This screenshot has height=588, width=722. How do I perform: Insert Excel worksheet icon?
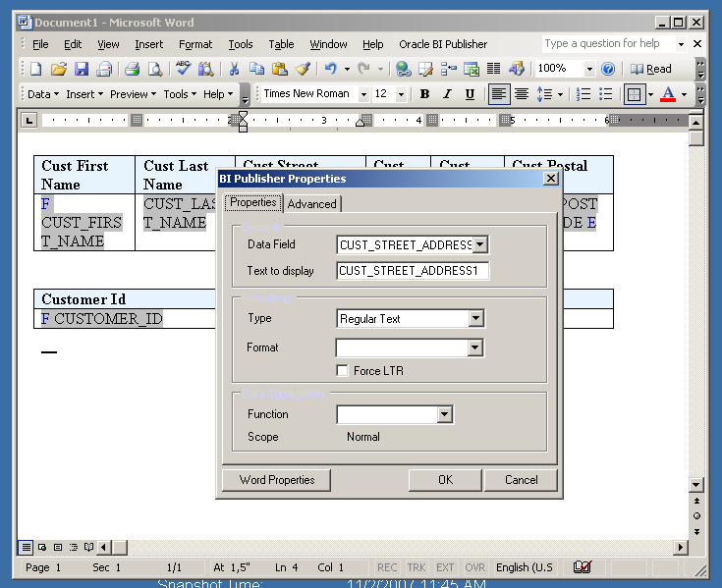472,69
